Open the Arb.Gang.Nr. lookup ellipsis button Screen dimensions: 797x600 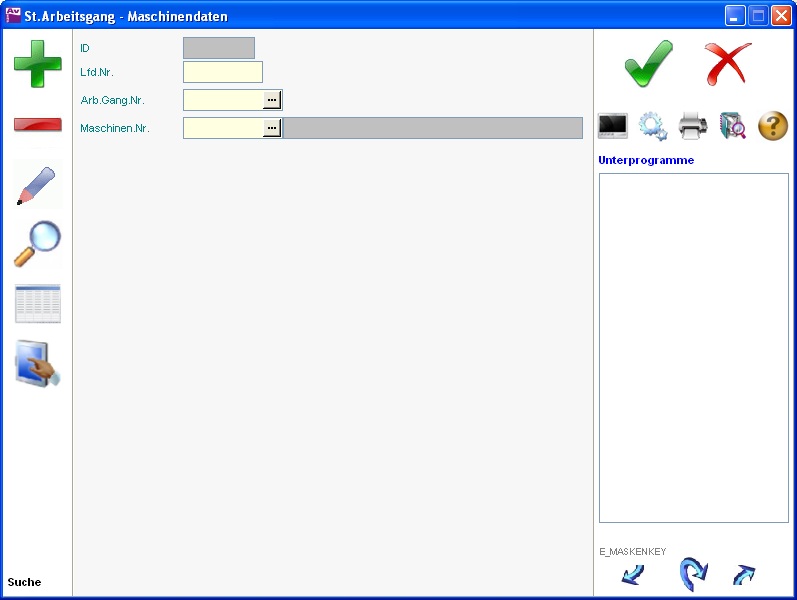(x=272, y=100)
